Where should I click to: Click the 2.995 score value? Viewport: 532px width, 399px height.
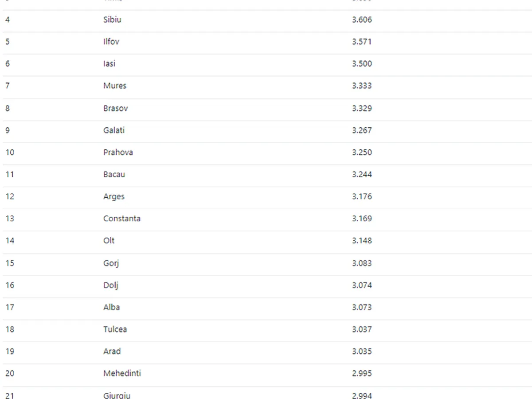point(362,373)
